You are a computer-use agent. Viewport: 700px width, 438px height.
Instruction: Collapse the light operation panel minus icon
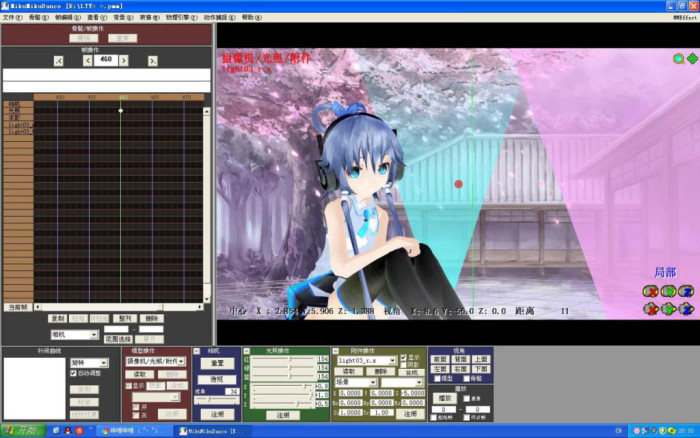(x=246, y=351)
